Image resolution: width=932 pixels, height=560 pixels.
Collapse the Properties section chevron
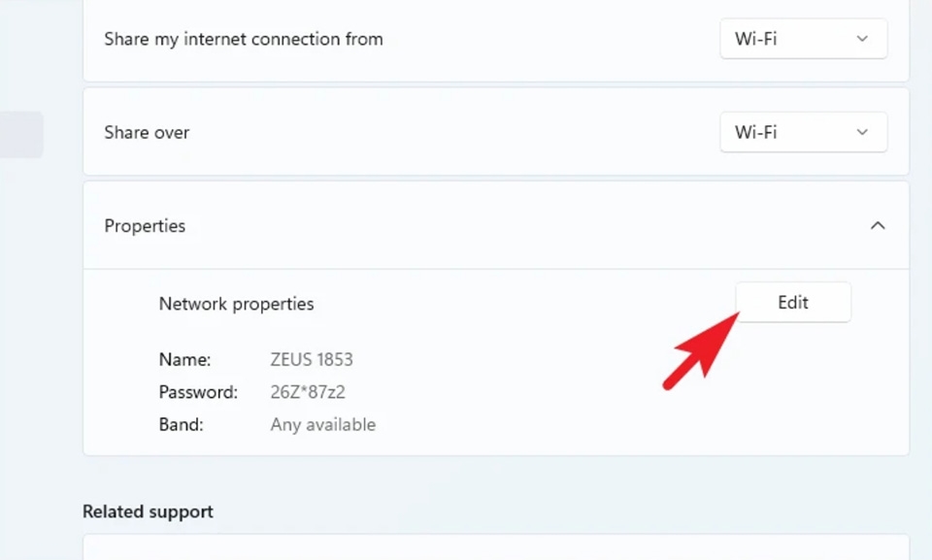(x=879, y=224)
